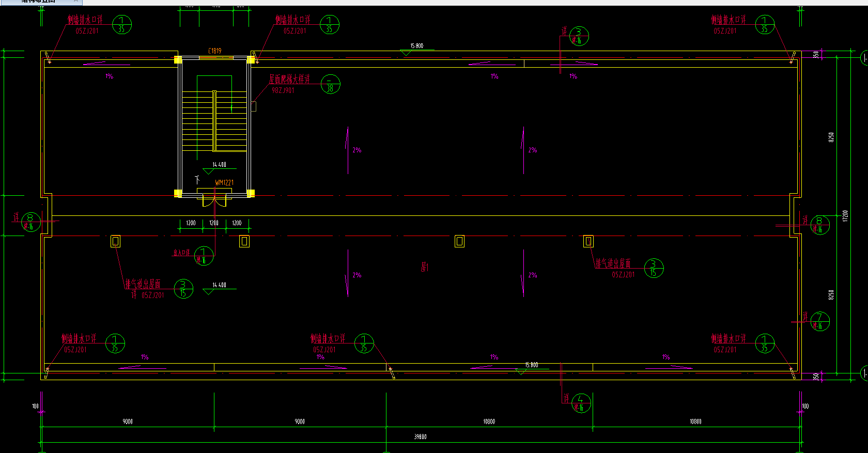
Task: Select the yellow column at stairwell top-left corner
Action: pos(178,60)
